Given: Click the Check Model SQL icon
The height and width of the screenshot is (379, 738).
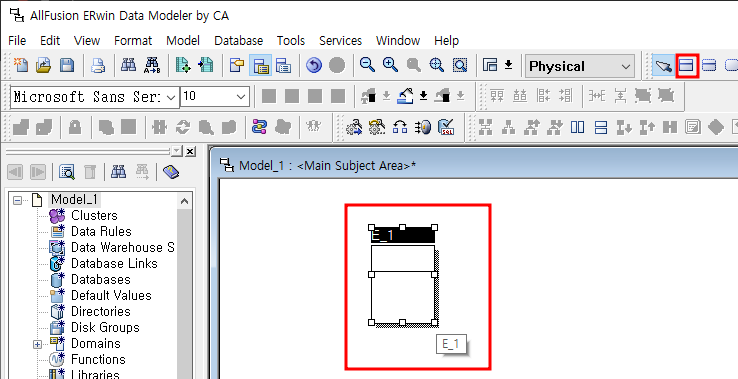Looking at the screenshot, I should [446, 127].
